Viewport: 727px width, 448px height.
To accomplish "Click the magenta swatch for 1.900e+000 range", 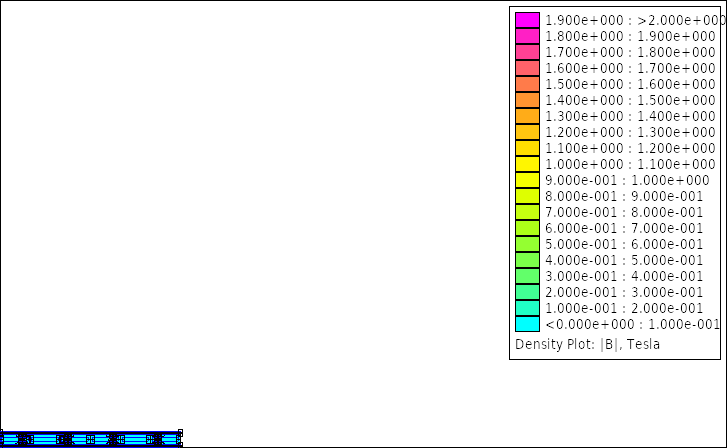I will (x=527, y=20).
